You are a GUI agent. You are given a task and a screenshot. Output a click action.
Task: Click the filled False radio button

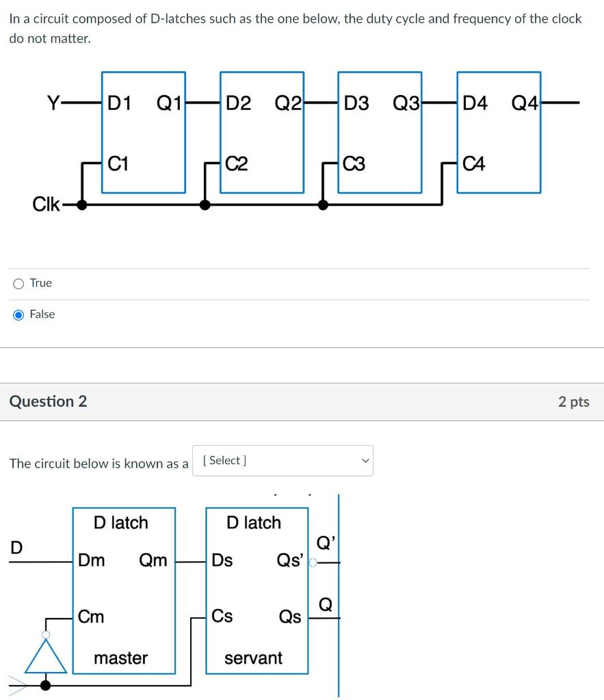click(x=17, y=314)
